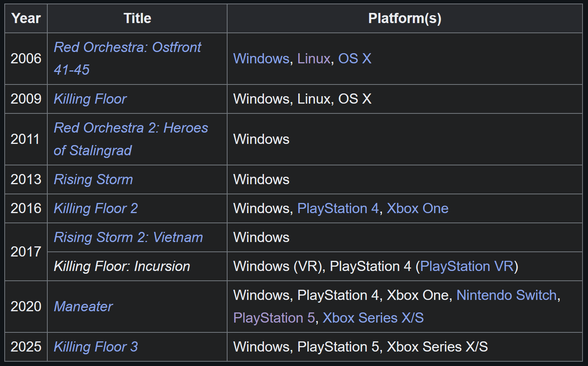Screen dimensions: 588x366
Task: Click the PlayStation 4 link for Killing Floor 2
Action: (338, 208)
